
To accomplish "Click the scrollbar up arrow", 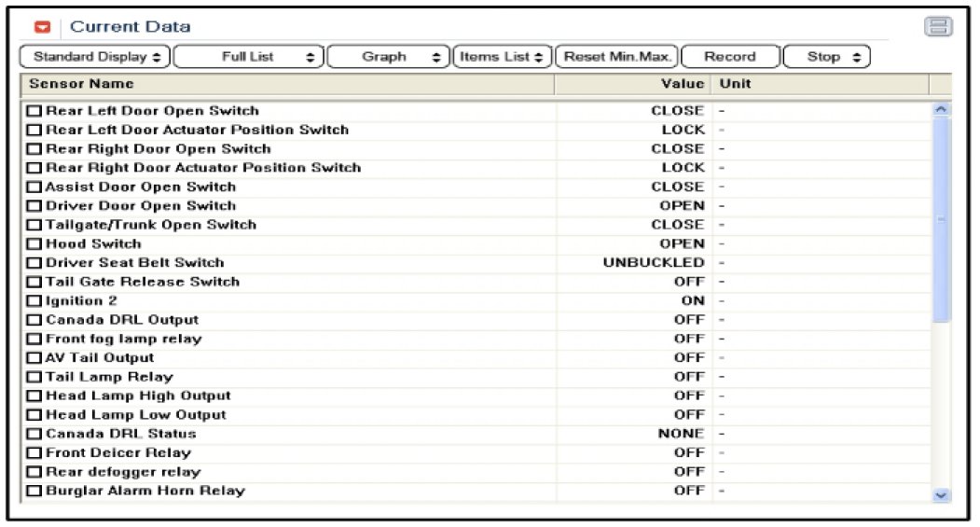I will [940, 110].
